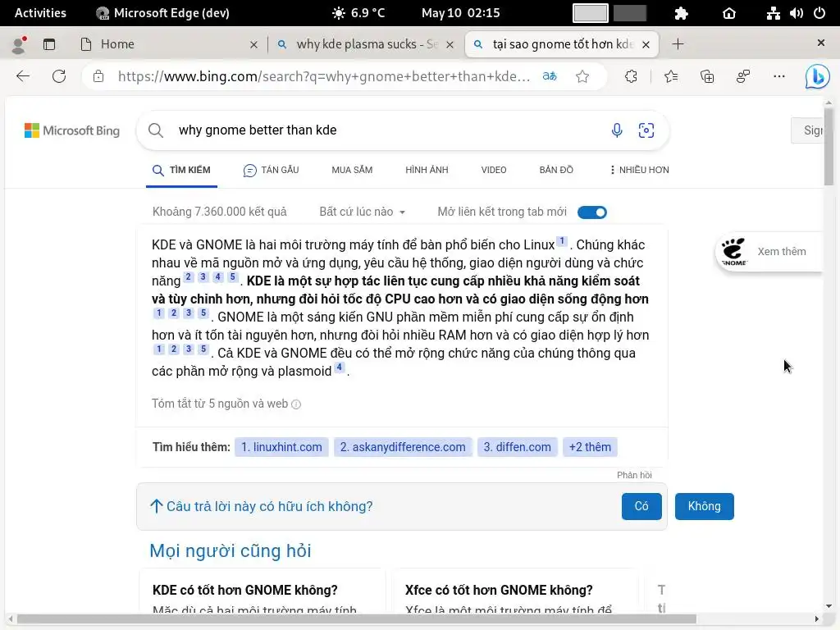Click citation 4 after plasmoid
840x630 pixels.
[339, 367]
